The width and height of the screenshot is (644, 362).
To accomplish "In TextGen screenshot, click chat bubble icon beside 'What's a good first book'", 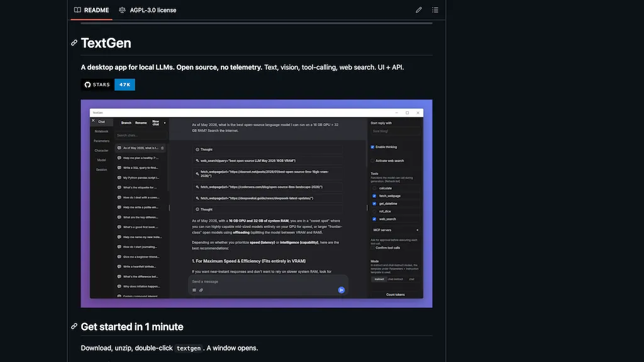I will pyautogui.click(x=119, y=227).
